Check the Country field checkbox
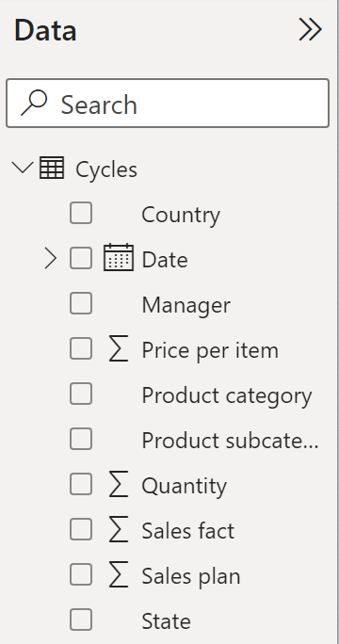 coord(81,213)
